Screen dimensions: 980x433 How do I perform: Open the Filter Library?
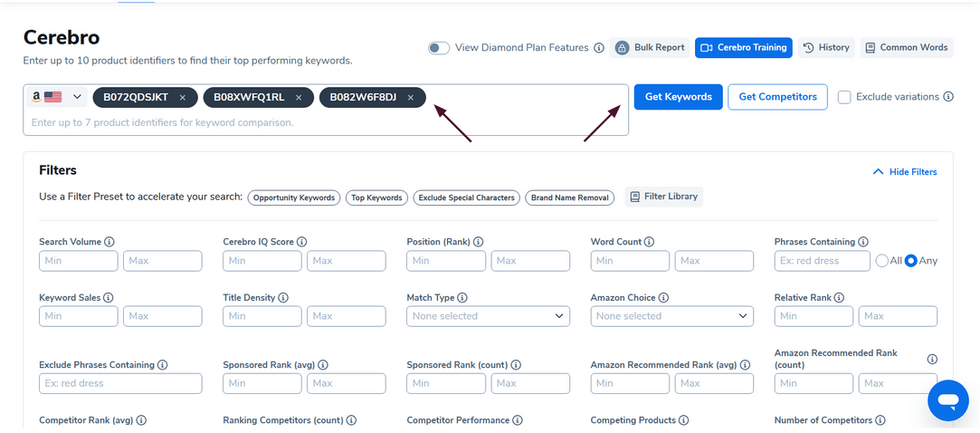click(x=663, y=197)
